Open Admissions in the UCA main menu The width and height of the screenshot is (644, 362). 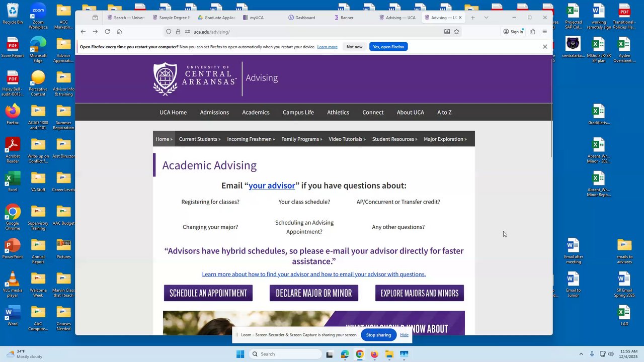point(214,112)
